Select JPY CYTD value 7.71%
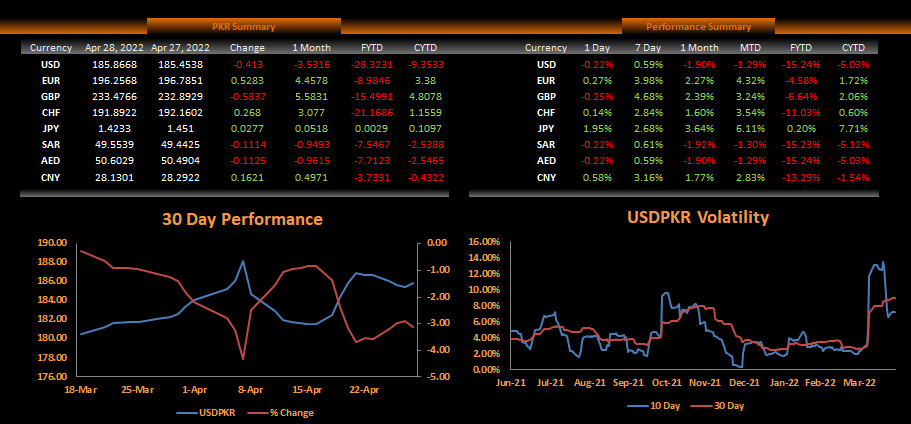This screenshot has height=424, width=911. pyautogui.click(x=853, y=128)
